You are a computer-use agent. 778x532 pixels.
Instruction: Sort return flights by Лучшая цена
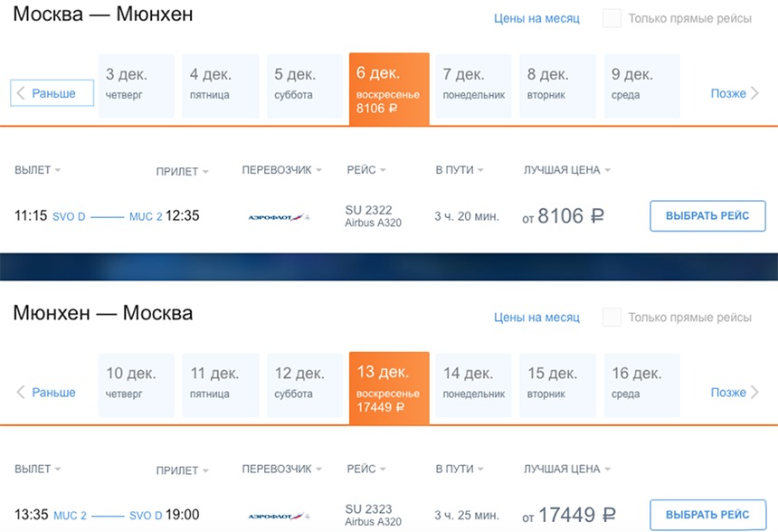coord(567,470)
